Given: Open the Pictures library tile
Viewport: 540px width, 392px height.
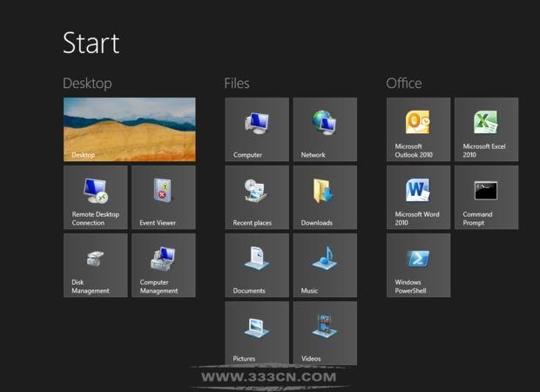Looking at the screenshot, I should point(257,333).
